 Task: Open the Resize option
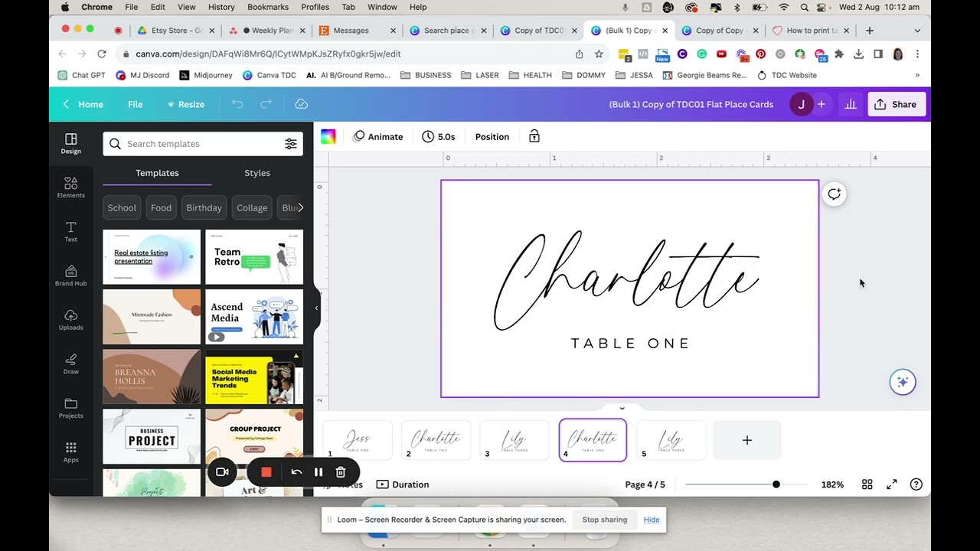tap(185, 104)
